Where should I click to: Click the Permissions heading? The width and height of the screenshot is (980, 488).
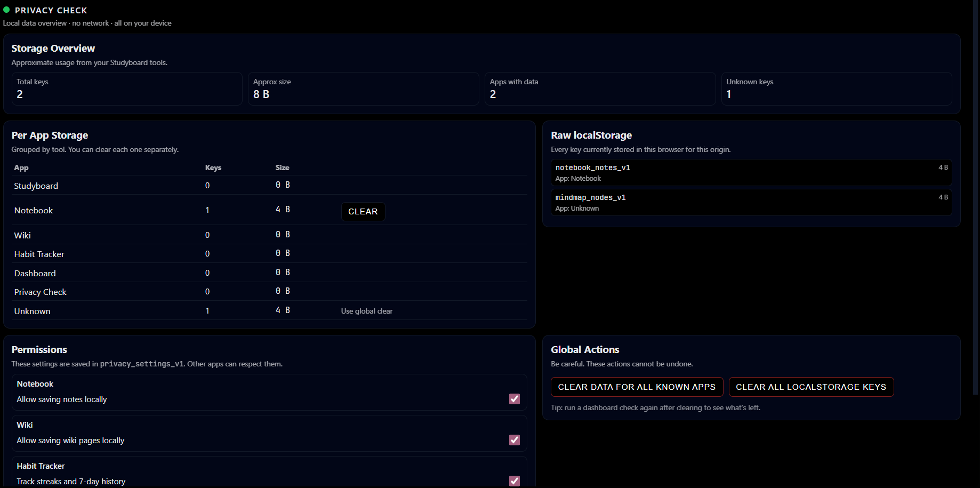39,350
